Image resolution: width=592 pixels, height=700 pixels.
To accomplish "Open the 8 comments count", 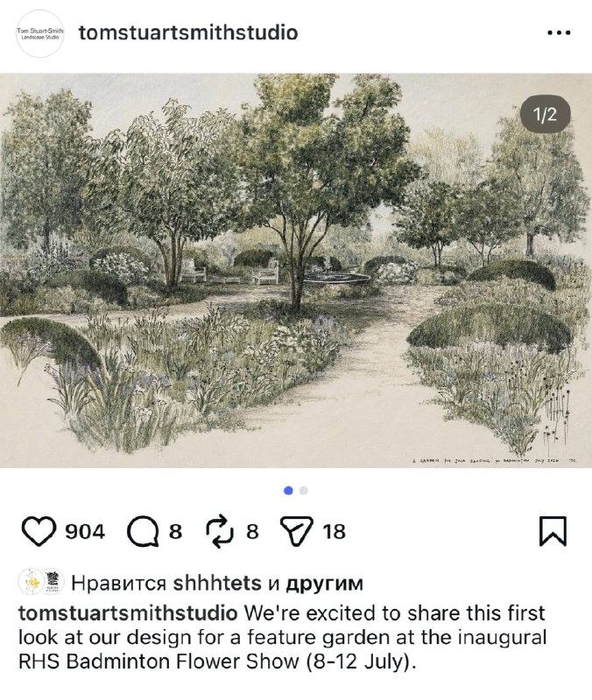I will (x=175, y=532).
